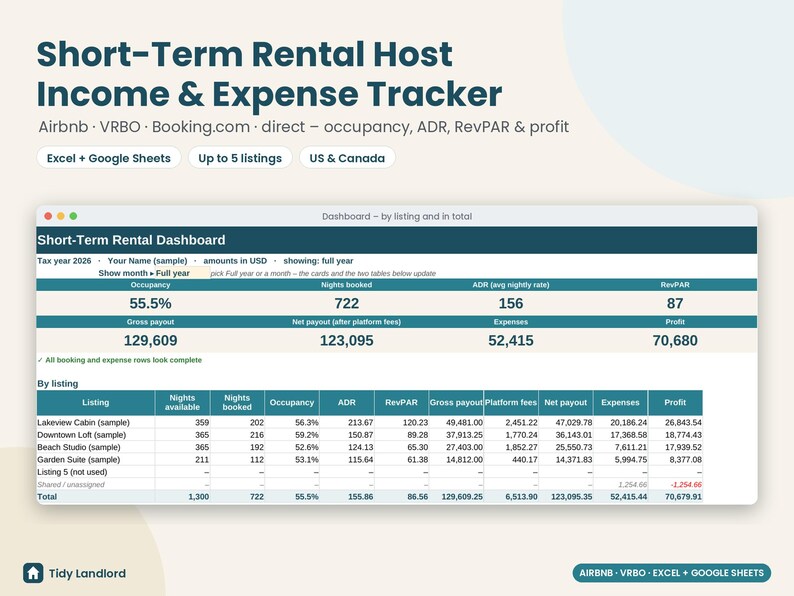Select the ADR 156 card value

tap(510, 303)
